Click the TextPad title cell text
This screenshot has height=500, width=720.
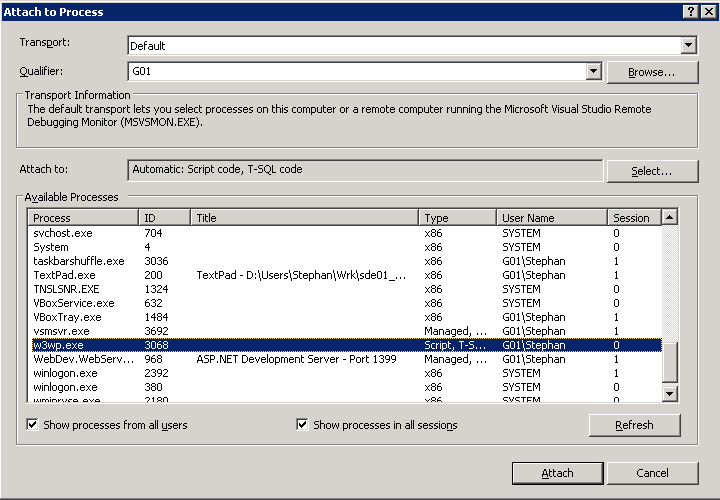click(x=301, y=275)
